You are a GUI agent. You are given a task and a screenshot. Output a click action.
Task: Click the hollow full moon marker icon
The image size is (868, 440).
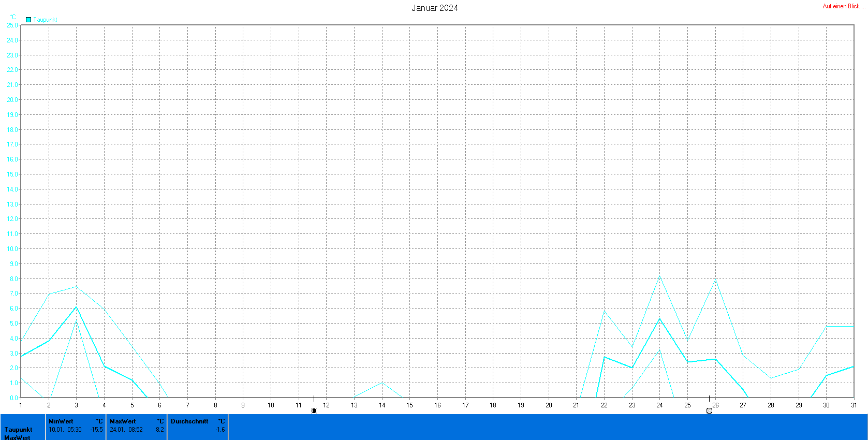pos(709,410)
